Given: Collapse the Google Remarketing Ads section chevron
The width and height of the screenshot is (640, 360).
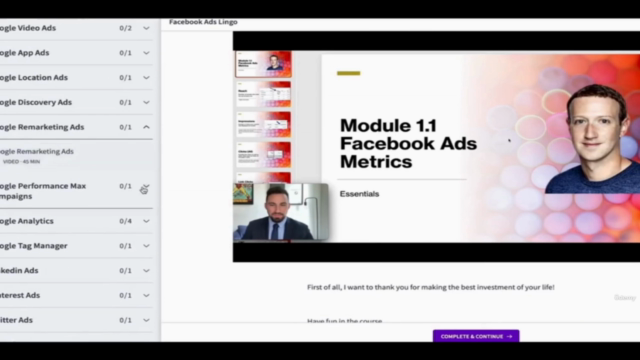Looking at the screenshot, I should (146, 127).
